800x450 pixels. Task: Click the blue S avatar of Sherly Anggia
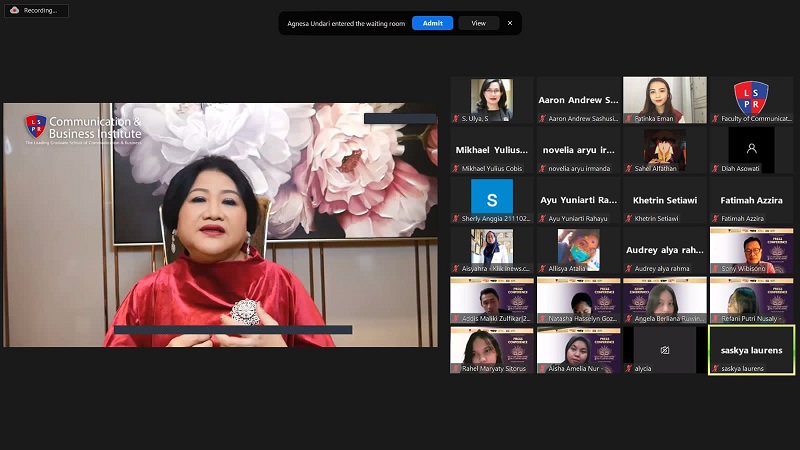pyautogui.click(x=491, y=196)
